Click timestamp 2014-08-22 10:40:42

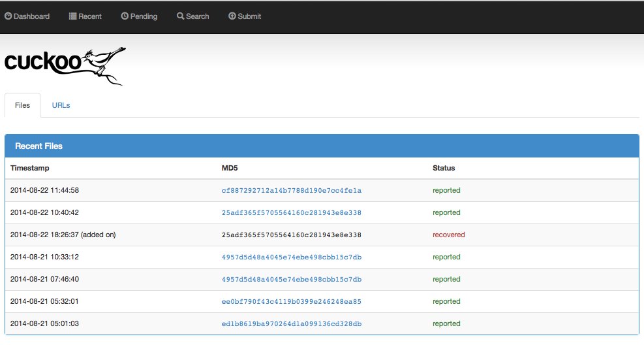44,212
